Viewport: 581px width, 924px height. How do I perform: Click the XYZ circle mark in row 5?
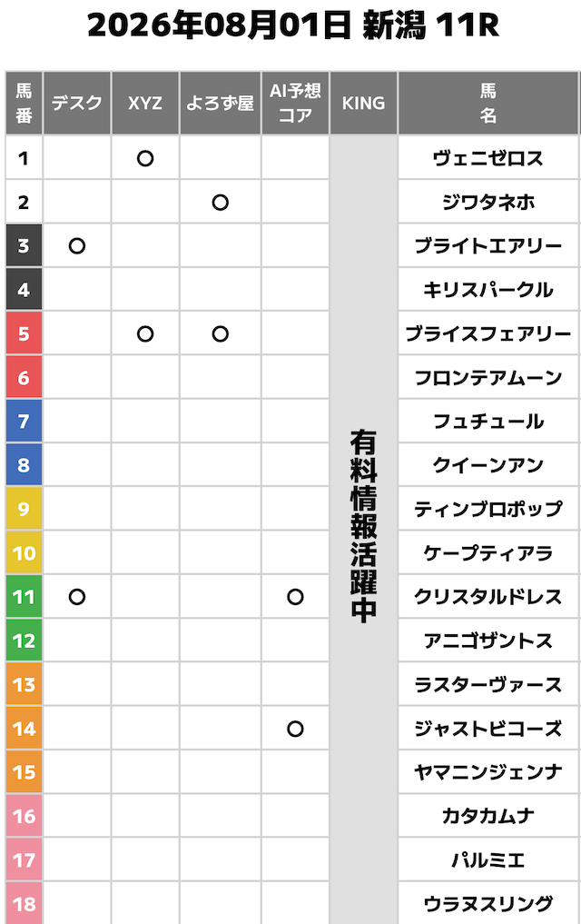(x=145, y=334)
